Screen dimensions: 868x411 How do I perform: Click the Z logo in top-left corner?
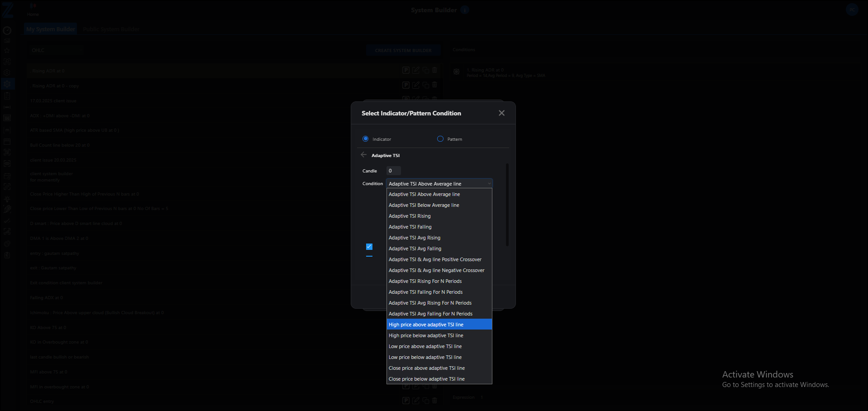[x=8, y=10]
